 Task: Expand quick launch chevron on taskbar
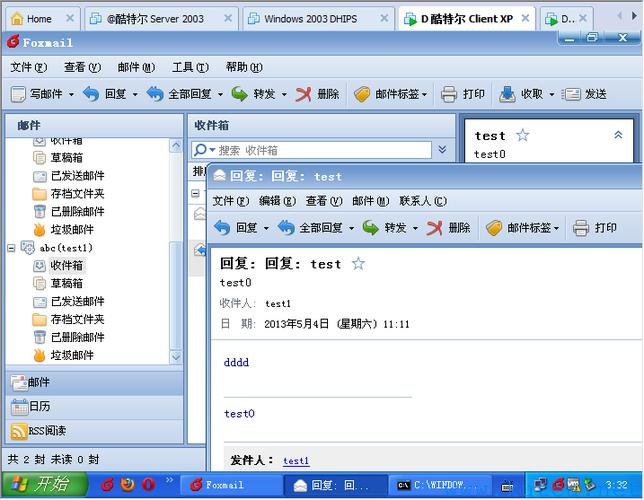[169, 479]
